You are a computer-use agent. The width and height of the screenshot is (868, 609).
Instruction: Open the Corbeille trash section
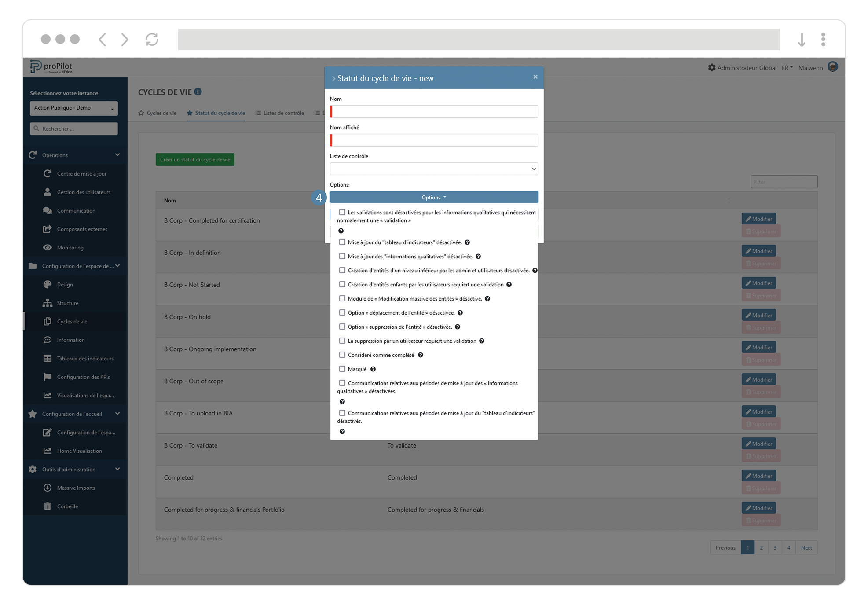pyautogui.click(x=67, y=506)
